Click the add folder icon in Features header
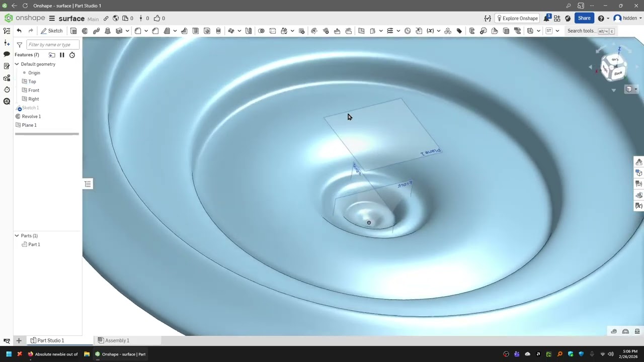 tap(52, 55)
